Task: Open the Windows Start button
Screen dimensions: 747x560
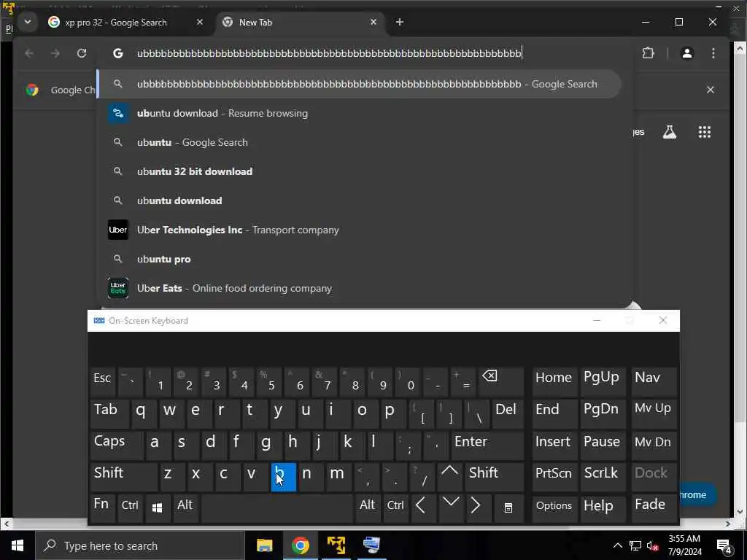Action: tap(18, 545)
